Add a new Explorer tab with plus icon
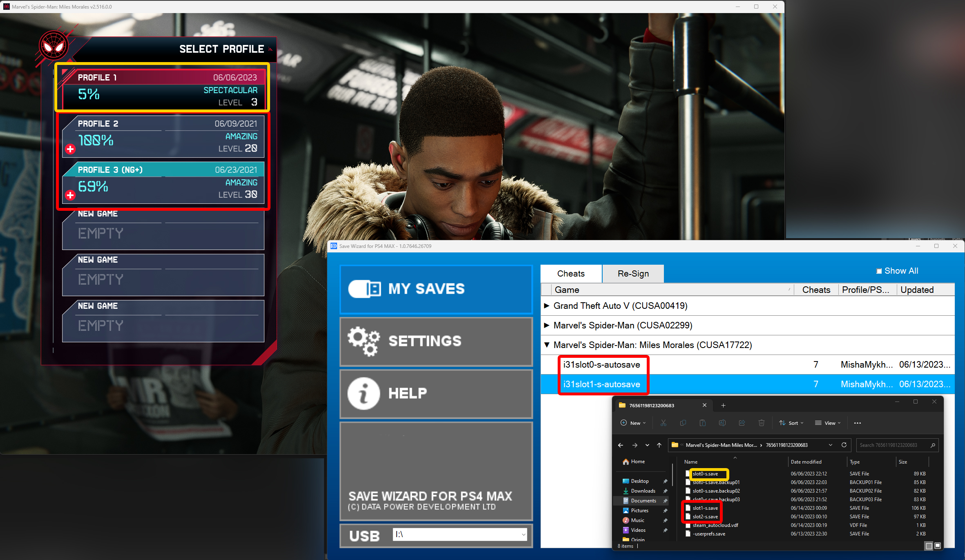The image size is (965, 560). (723, 405)
